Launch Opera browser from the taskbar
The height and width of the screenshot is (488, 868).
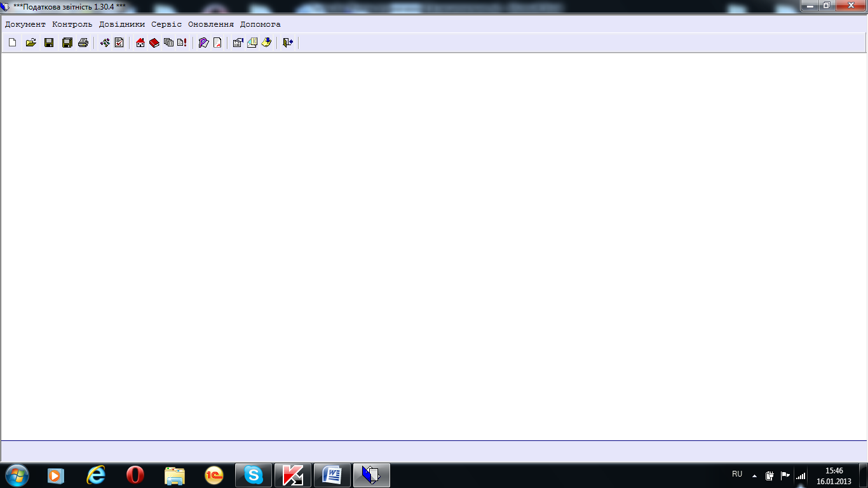pyautogui.click(x=135, y=475)
